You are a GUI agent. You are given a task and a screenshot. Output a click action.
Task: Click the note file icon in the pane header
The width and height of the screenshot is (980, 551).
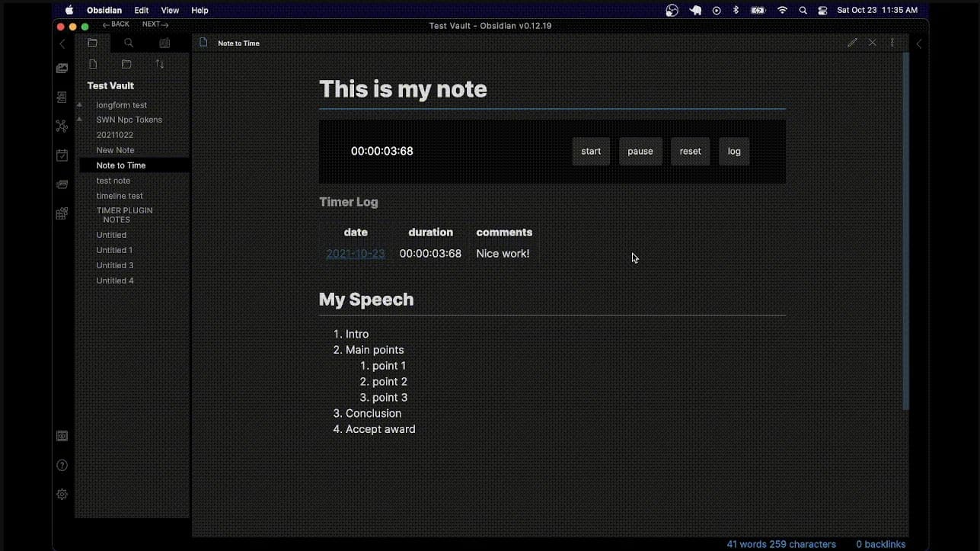[x=203, y=43]
